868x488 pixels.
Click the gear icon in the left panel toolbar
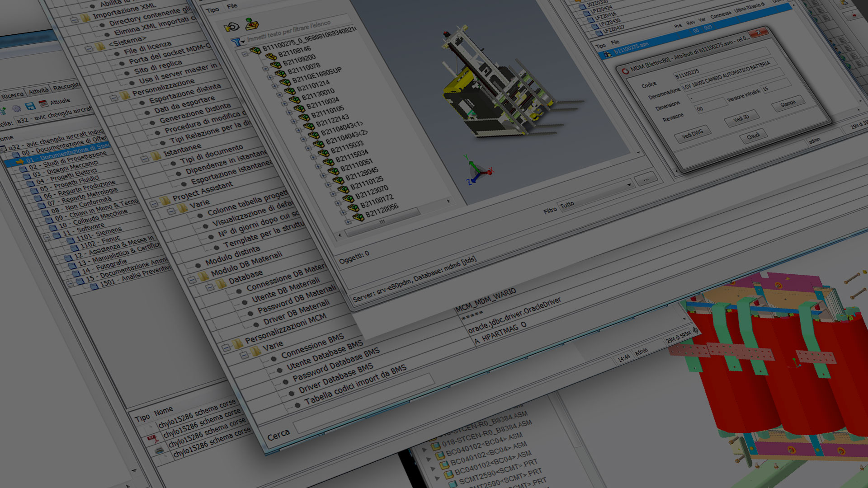pos(17,108)
